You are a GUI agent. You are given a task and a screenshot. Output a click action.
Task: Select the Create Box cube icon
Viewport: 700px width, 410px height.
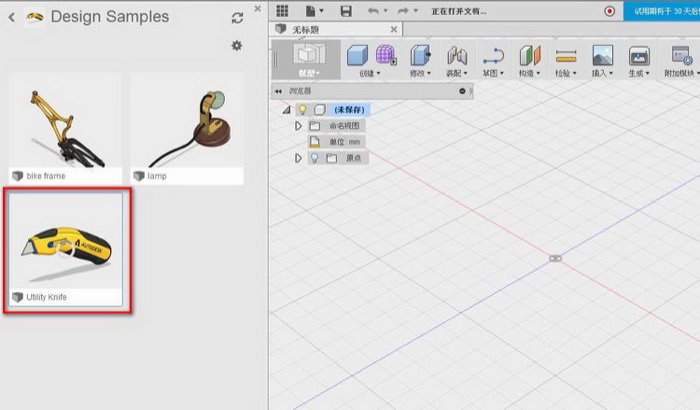(x=357, y=55)
